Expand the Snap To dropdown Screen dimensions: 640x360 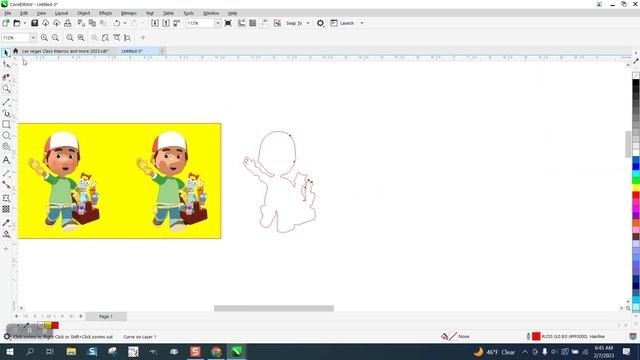pos(308,23)
